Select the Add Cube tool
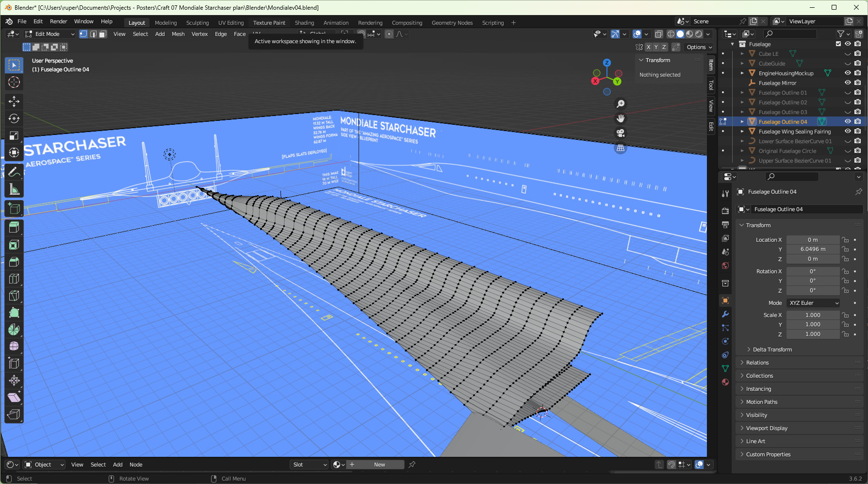This screenshot has width=868, height=484. pyautogui.click(x=14, y=209)
